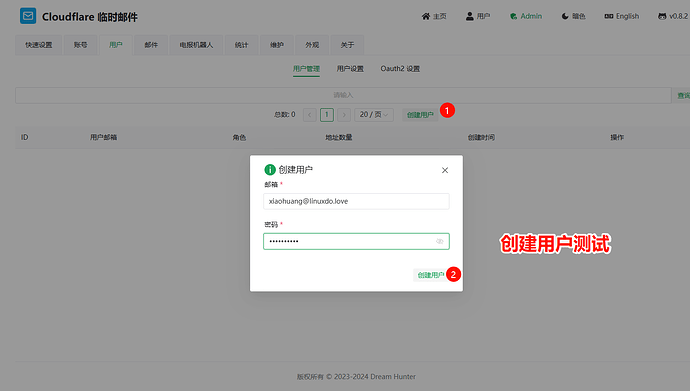Close the 创建用户 dialog

click(x=445, y=170)
